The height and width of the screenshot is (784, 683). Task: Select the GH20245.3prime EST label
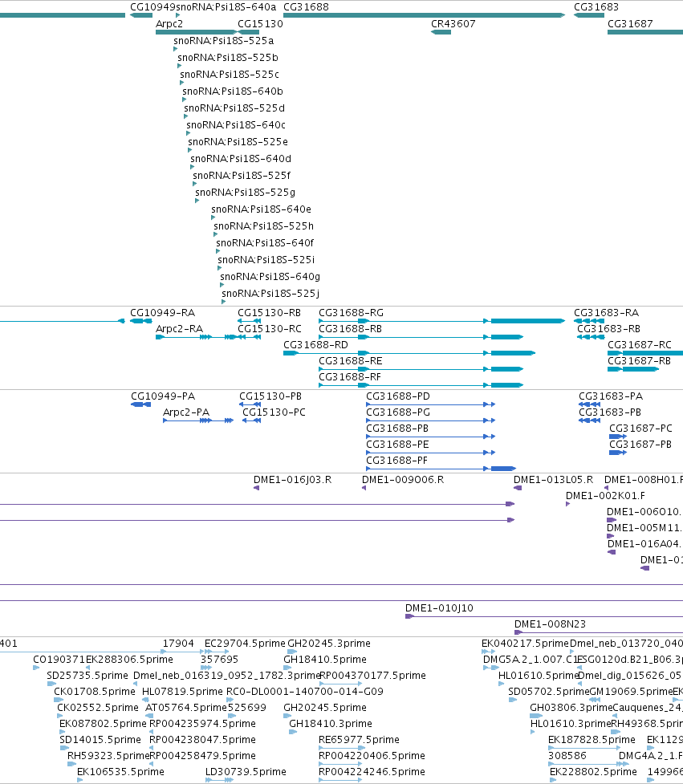(329, 644)
